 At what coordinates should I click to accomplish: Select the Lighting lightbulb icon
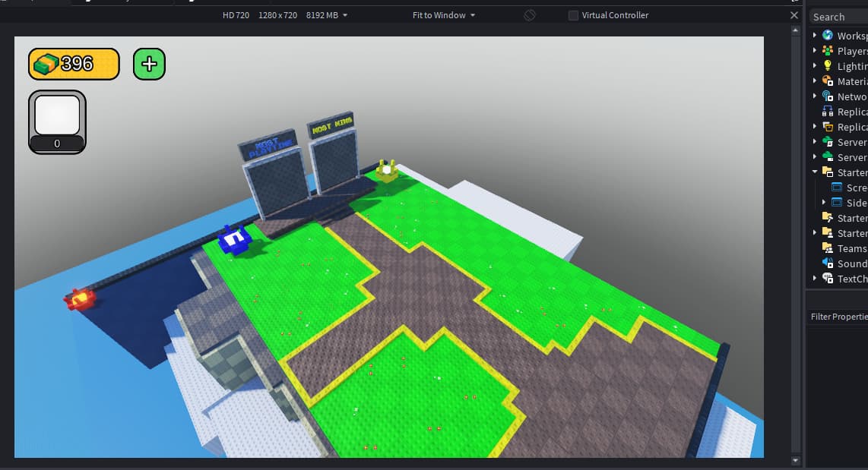828,66
